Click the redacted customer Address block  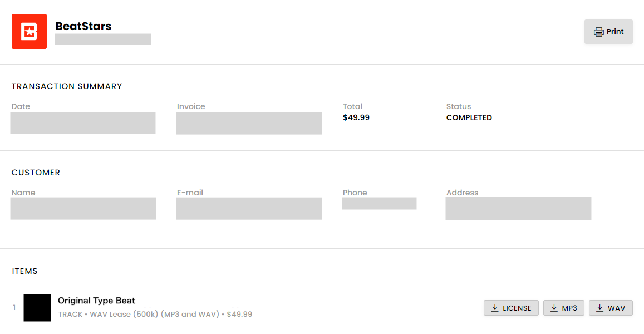[518, 208]
